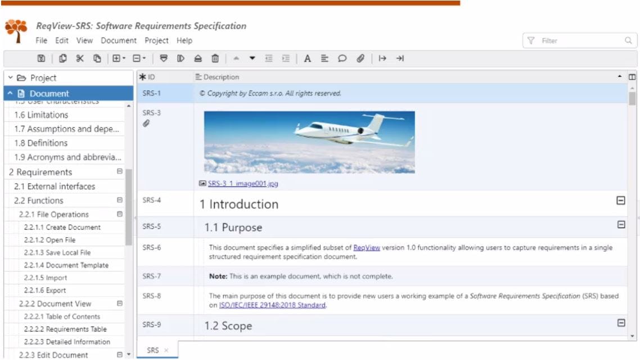Image resolution: width=640 pixels, height=364 pixels.
Task: Cut the selection with scissors icon
Action: coord(79,57)
